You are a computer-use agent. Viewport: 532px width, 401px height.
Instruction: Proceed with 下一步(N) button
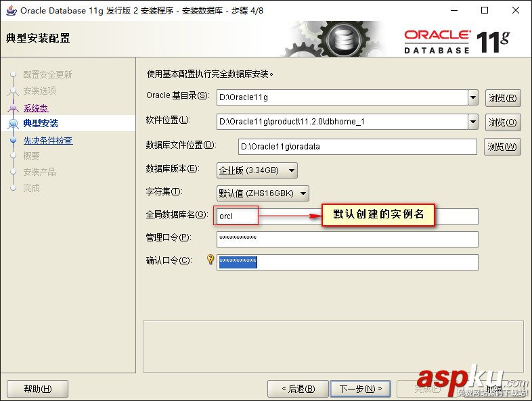point(361,388)
